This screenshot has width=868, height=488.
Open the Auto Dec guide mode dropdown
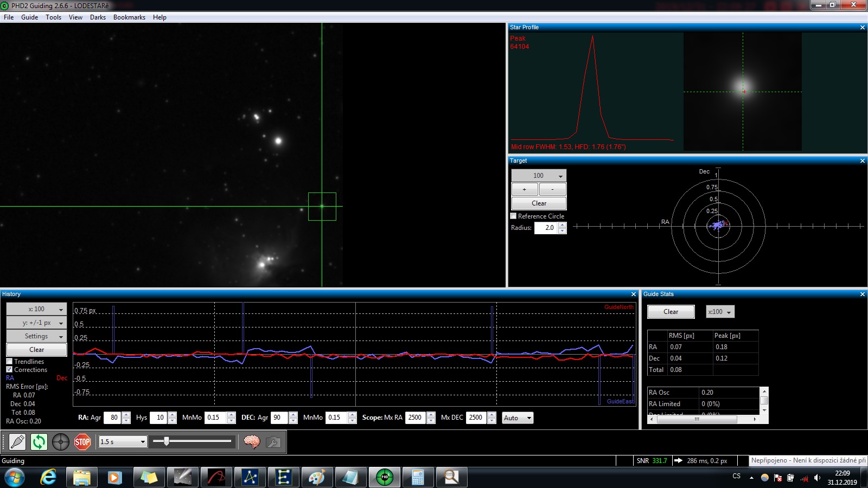pos(518,418)
